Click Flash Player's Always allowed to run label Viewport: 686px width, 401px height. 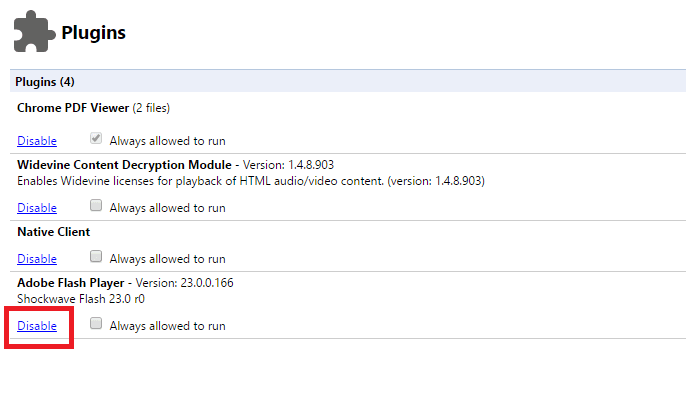tap(167, 326)
